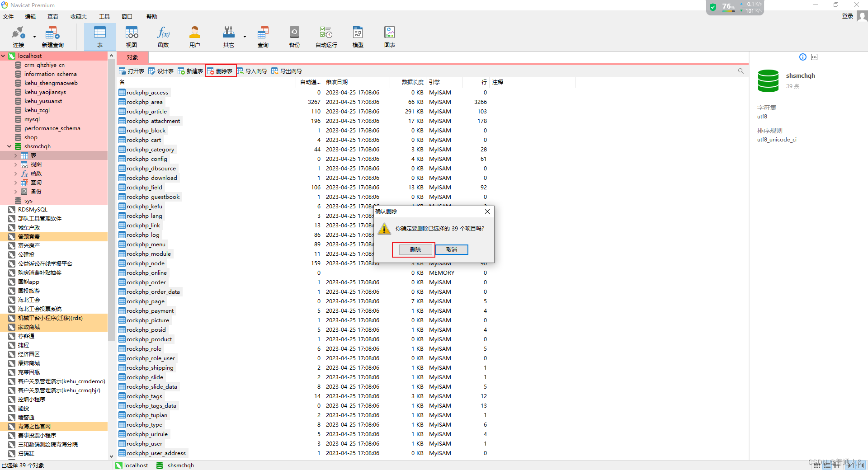Image resolution: width=868 pixels, height=470 pixels.
Task: Click the user avatar icon next to 登录
Action: (x=862, y=16)
